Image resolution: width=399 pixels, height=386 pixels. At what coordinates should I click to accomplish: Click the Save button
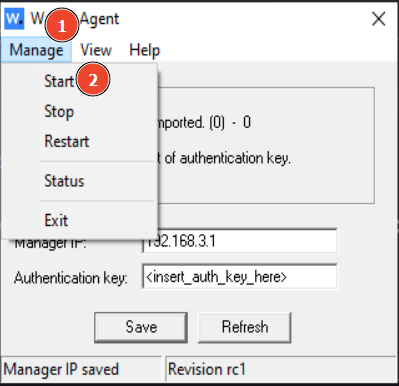coord(141,327)
